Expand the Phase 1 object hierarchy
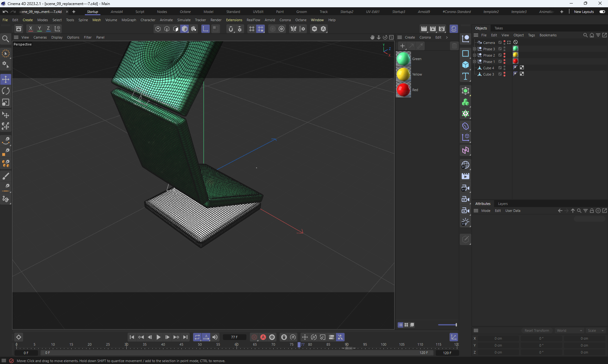 [475, 62]
